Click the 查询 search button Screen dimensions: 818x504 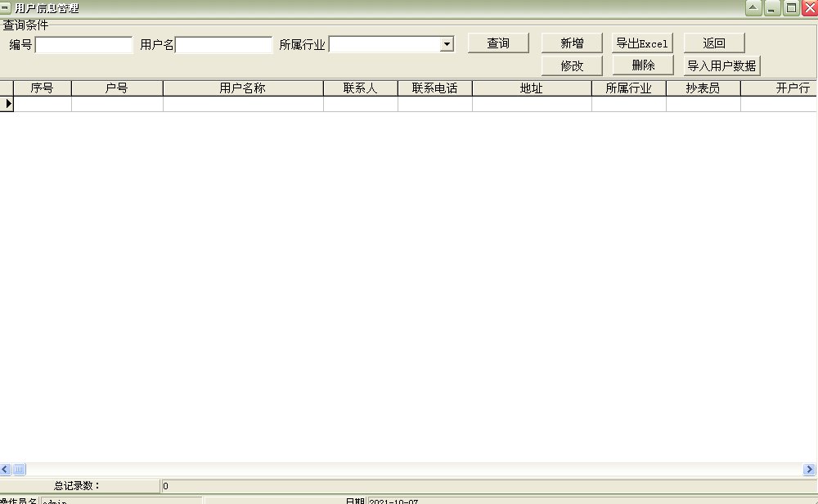click(498, 43)
